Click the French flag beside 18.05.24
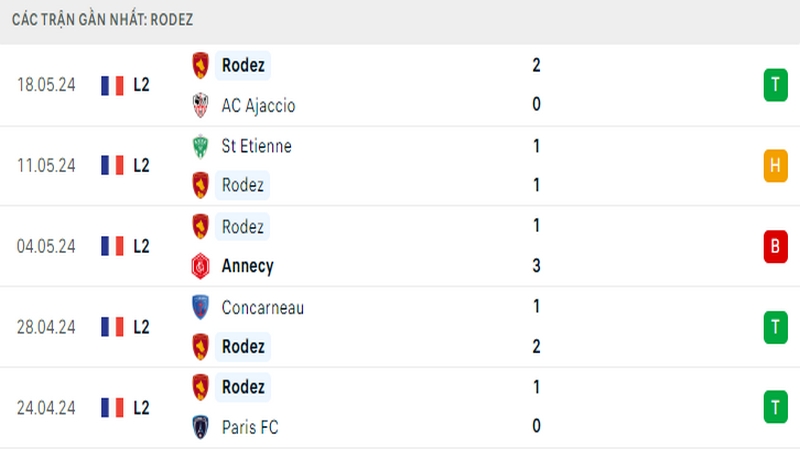This screenshot has height=450, width=800. point(112,85)
